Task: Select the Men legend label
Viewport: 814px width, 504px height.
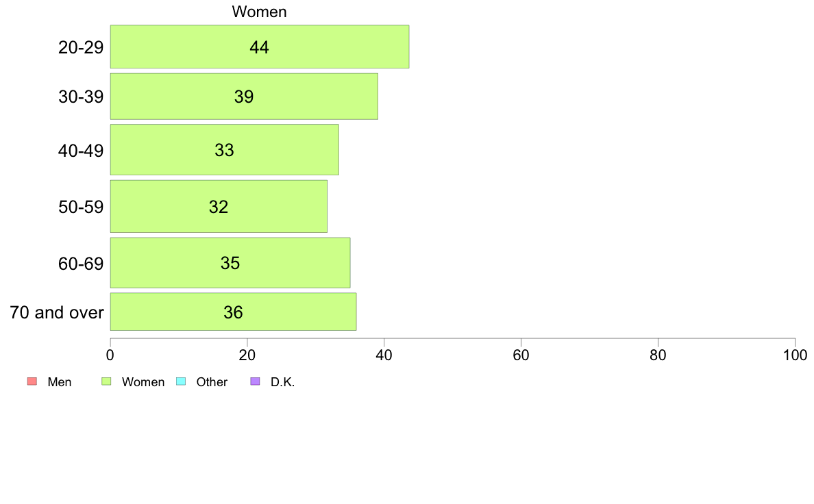Action: (59, 382)
